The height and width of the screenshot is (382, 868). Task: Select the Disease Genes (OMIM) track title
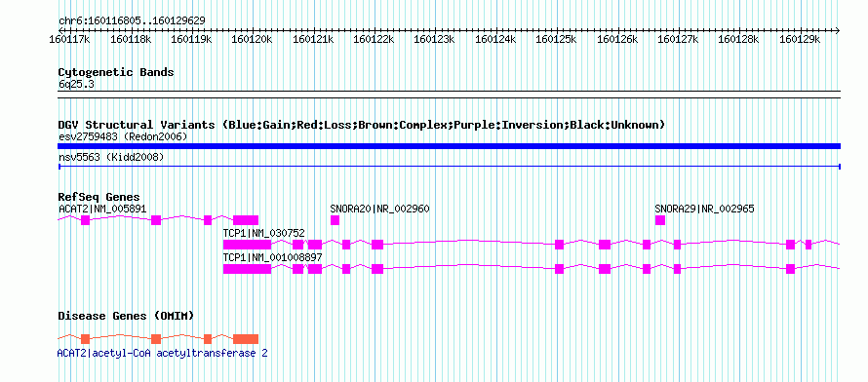(126, 316)
